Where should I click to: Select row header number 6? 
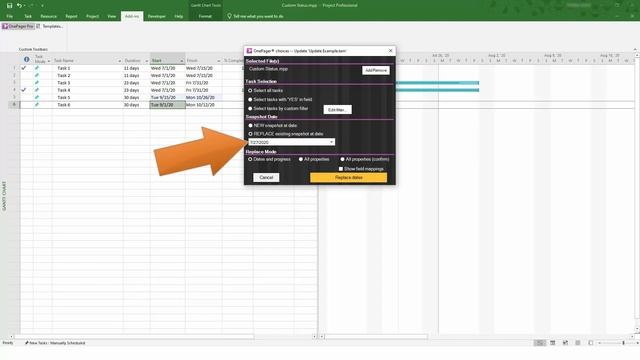point(14,105)
